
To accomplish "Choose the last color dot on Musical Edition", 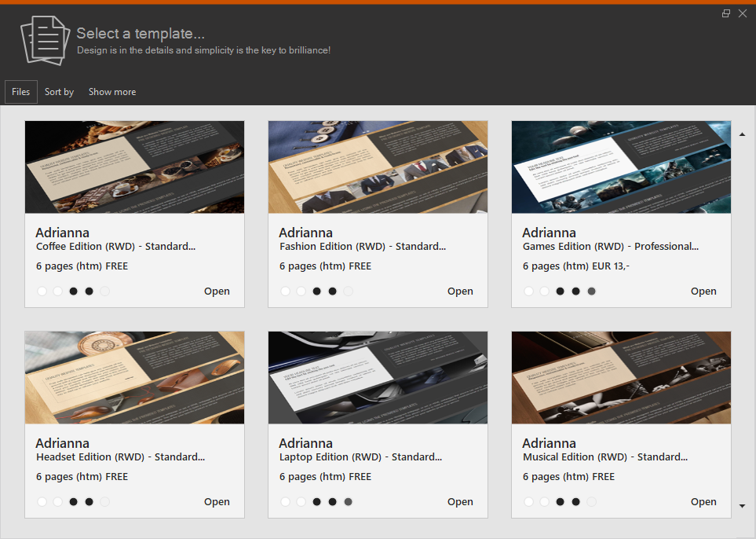I will 592,502.
